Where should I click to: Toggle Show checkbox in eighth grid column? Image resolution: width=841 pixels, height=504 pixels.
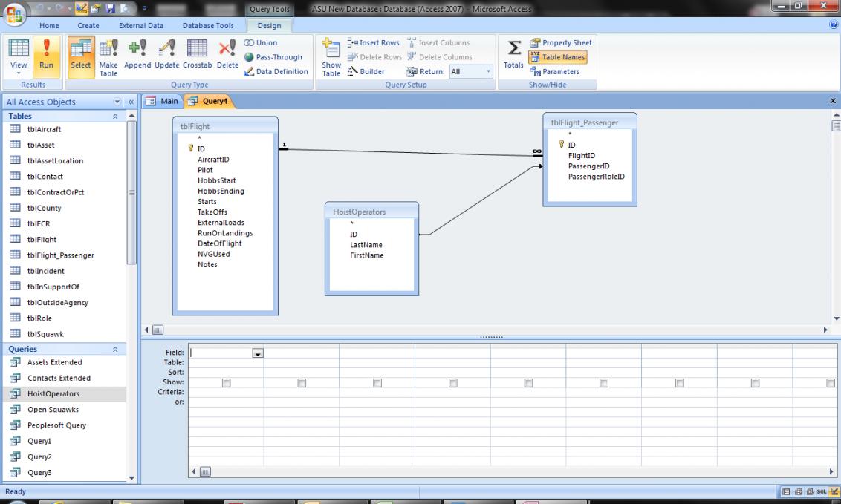(x=756, y=383)
